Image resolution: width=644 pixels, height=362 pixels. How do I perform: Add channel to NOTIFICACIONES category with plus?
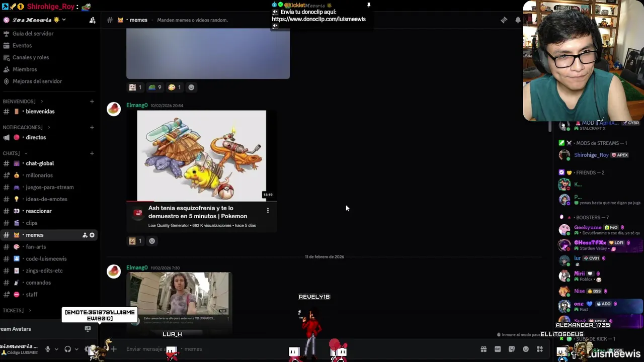click(x=92, y=127)
